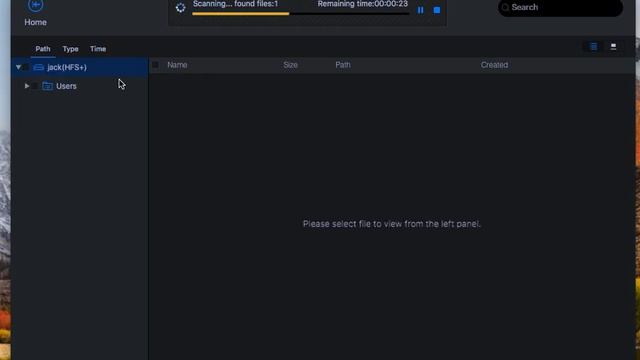Tick the jack(HFS+) checkbox
The image size is (640, 360).
[26, 67]
